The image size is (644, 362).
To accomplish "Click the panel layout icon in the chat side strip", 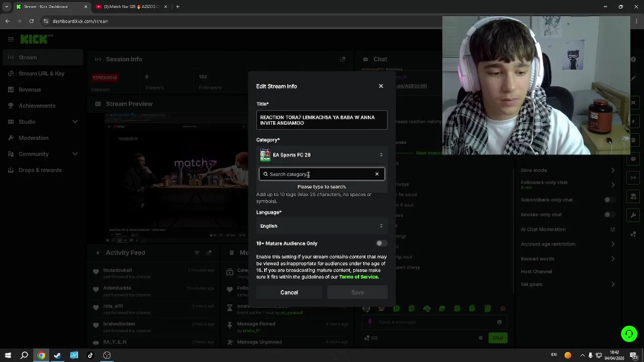I will click(633, 197).
